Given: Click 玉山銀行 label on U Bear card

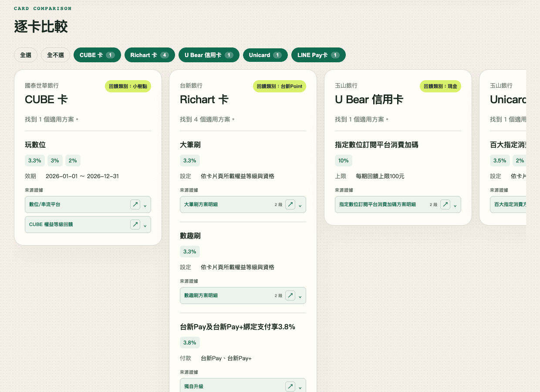Looking at the screenshot, I should [x=346, y=86].
